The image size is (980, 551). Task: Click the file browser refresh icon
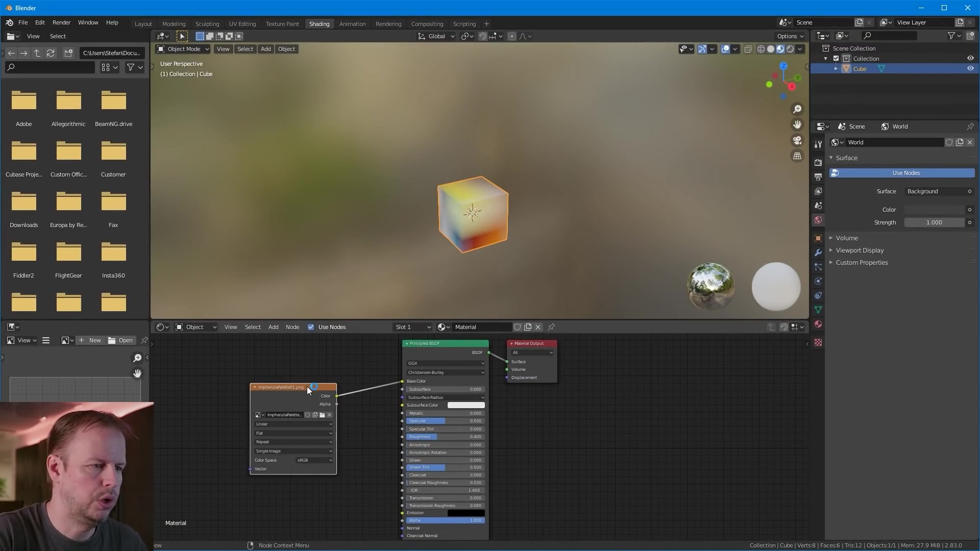pos(51,53)
